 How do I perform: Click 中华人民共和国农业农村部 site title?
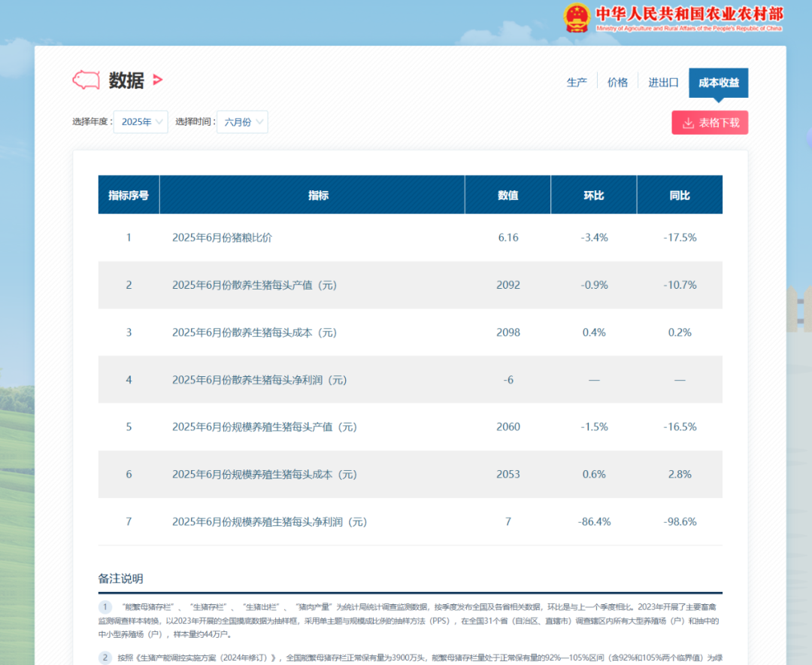[689, 14]
